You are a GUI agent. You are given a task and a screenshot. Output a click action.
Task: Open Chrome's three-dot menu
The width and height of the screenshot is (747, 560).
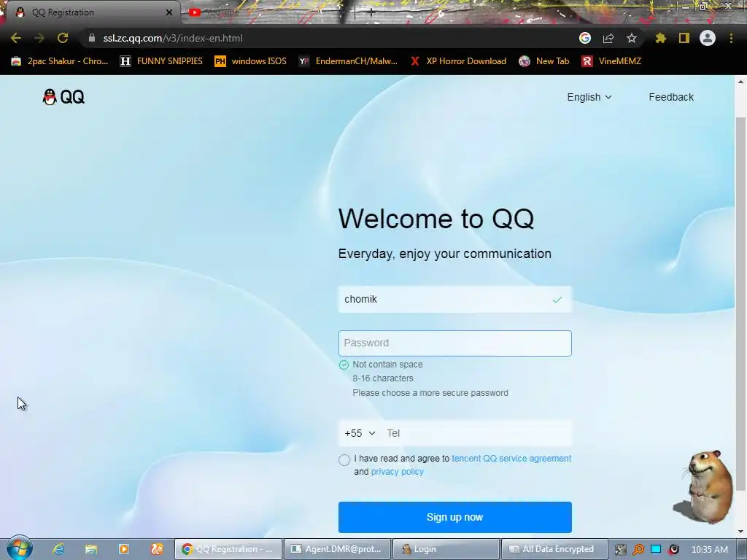[x=731, y=38]
